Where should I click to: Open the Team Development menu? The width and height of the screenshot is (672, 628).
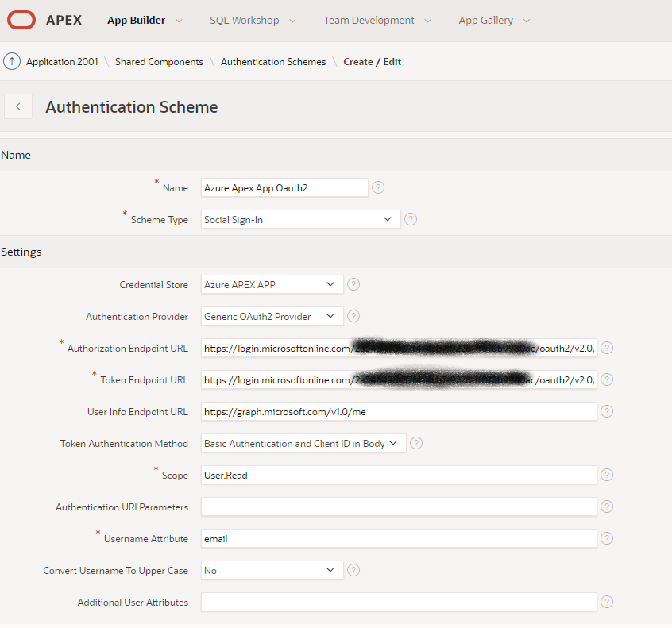377,21
